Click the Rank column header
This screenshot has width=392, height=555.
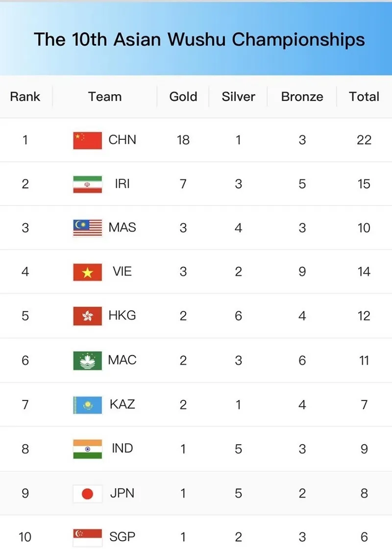pyautogui.click(x=25, y=97)
